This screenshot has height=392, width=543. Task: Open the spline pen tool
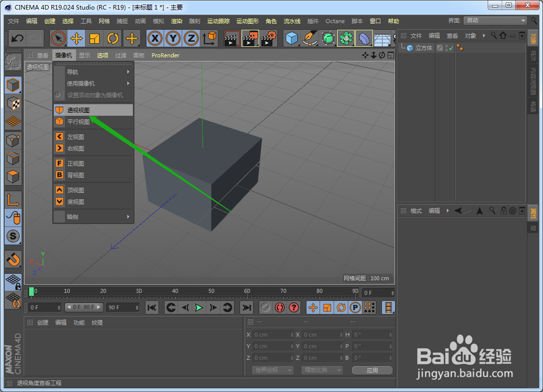(310, 38)
